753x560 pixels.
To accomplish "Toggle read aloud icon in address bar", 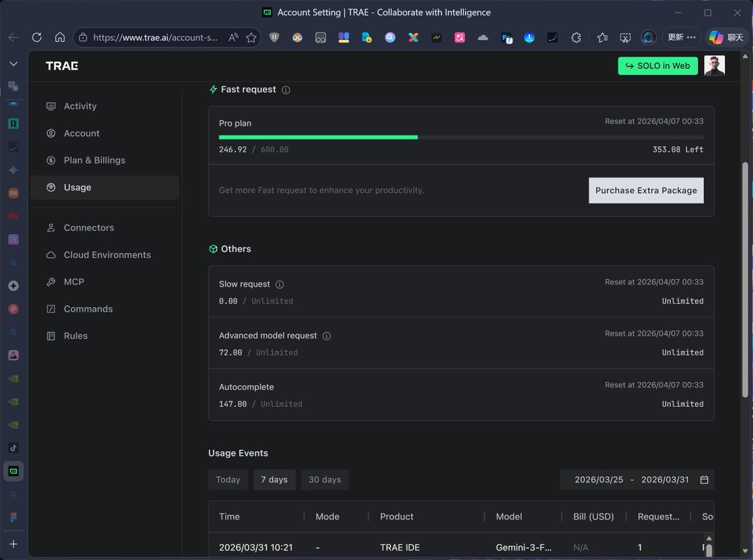I will point(233,38).
